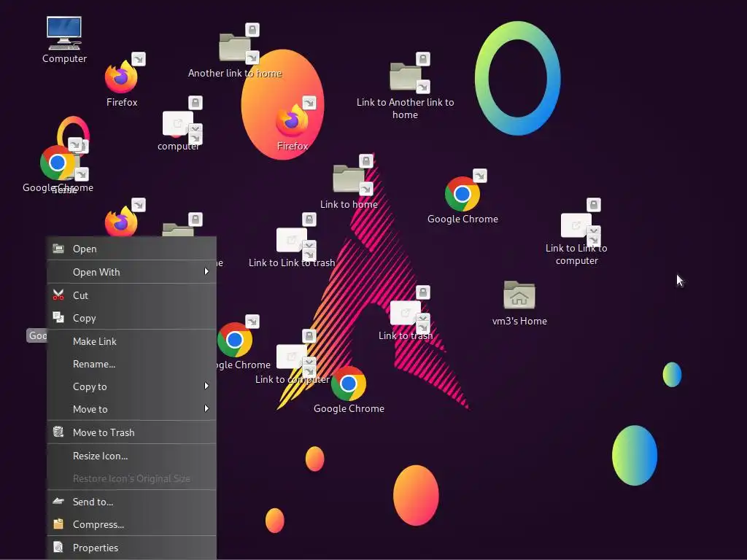Screen dimensions: 747x560
Task: Click the Send to icon in menu
Action: tap(58, 501)
